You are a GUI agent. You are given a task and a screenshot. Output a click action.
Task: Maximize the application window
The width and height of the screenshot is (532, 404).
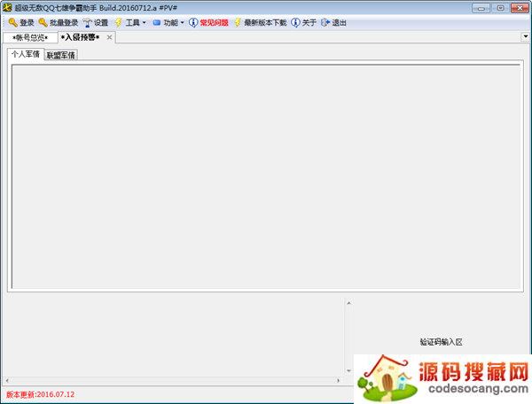click(x=500, y=8)
